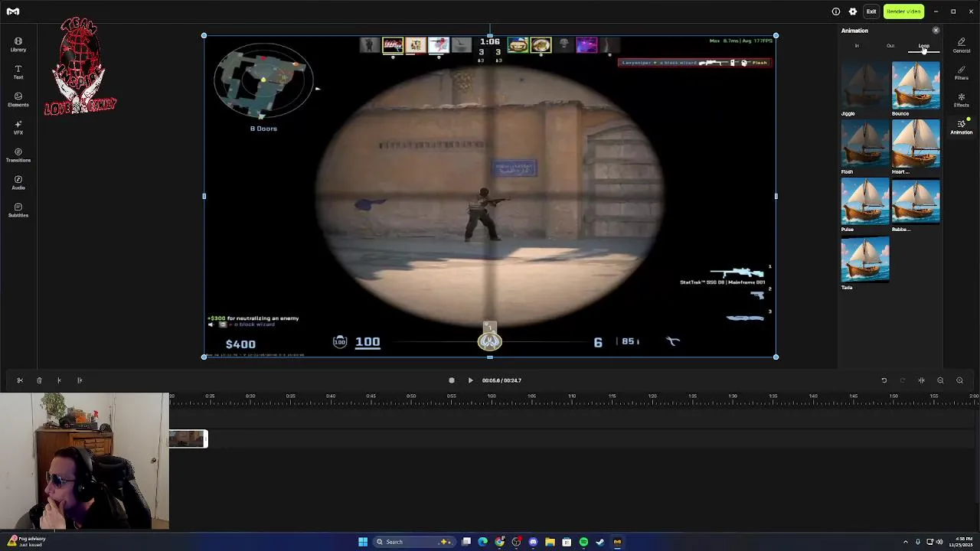Click the top-left resize handle of preview
Image resolution: width=980 pixels, height=551 pixels.
click(204, 36)
